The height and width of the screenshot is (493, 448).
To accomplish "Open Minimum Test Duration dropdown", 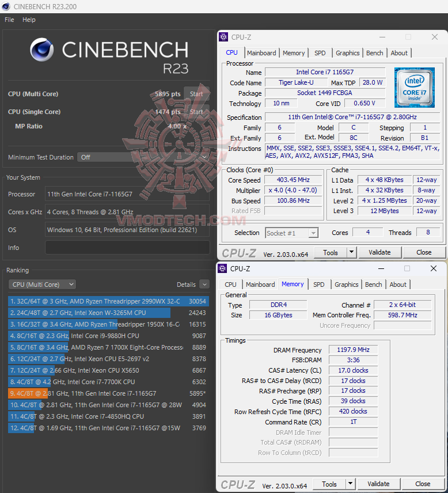I will pyautogui.click(x=143, y=157).
